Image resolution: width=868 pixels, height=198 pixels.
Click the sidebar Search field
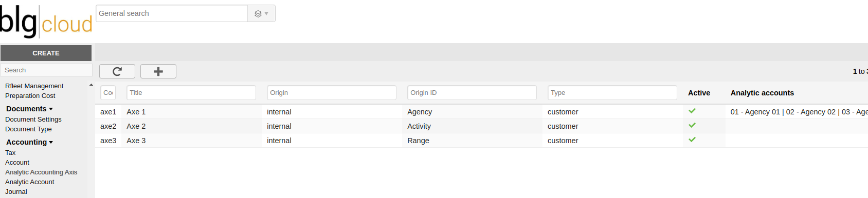46,70
